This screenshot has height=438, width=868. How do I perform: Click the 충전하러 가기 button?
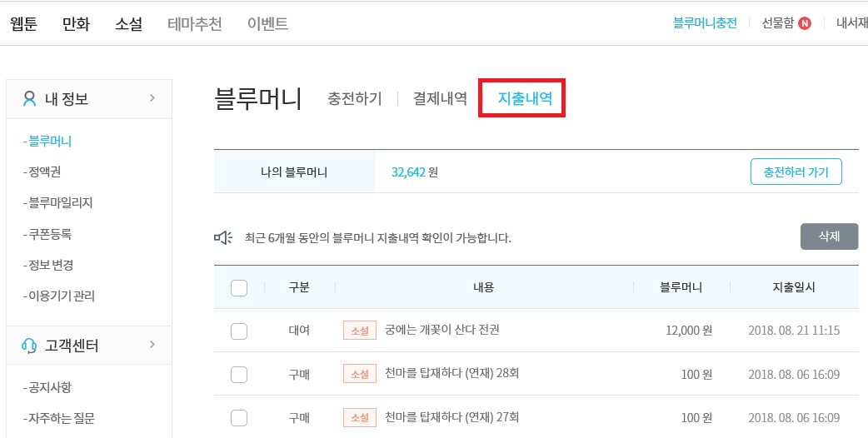[x=796, y=172]
